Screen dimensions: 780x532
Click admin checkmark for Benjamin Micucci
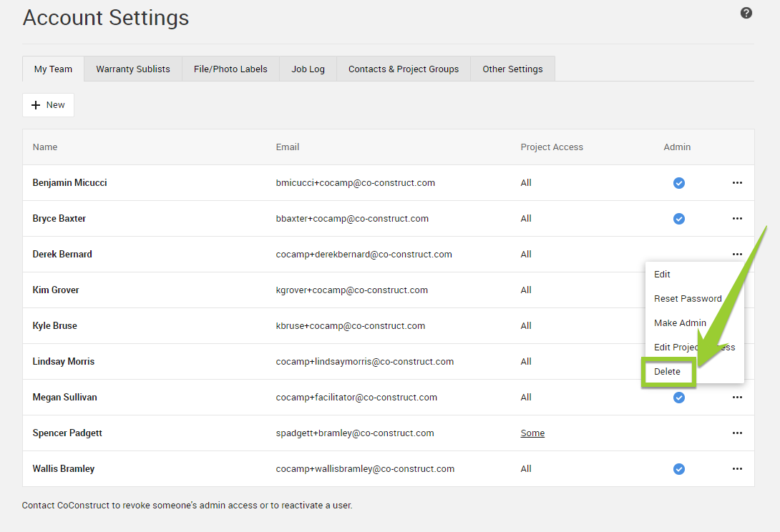pos(678,183)
